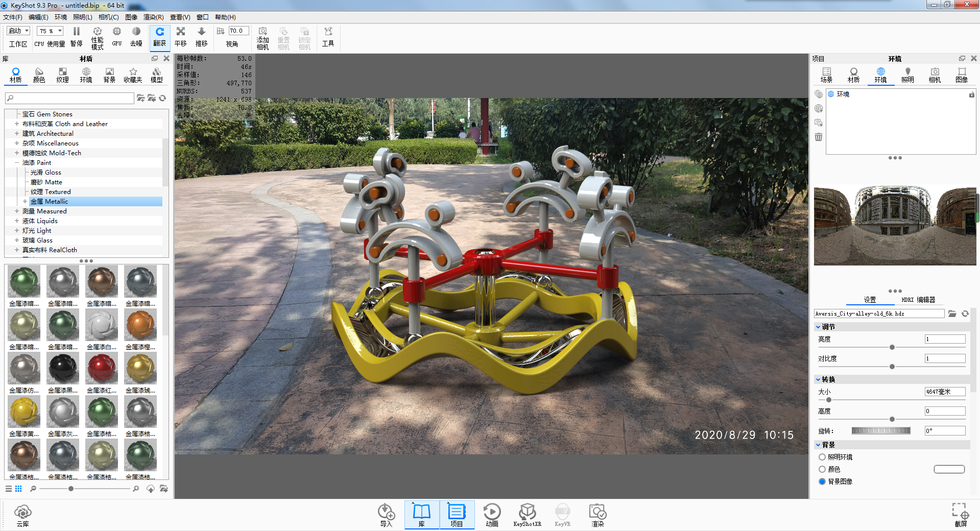Pick the black metallic paint material
The image size is (980, 531).
[63, 368]
